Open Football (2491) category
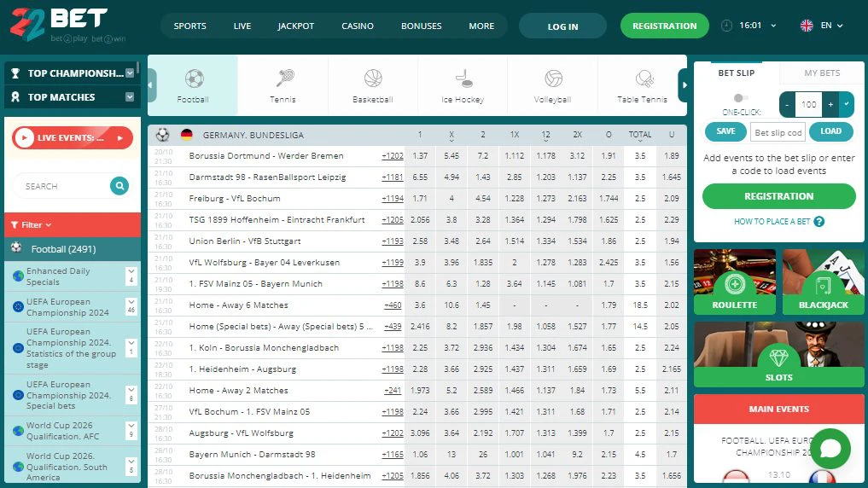 [73, 249]
